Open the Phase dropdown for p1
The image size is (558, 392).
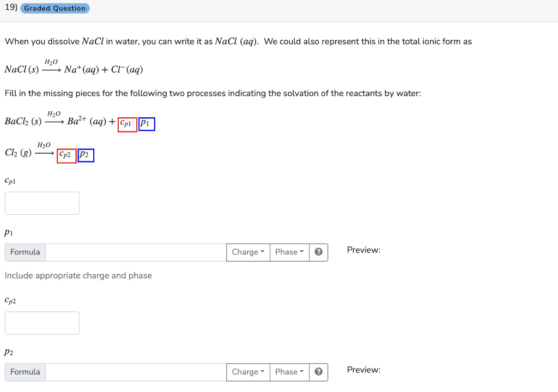(289, 252)
